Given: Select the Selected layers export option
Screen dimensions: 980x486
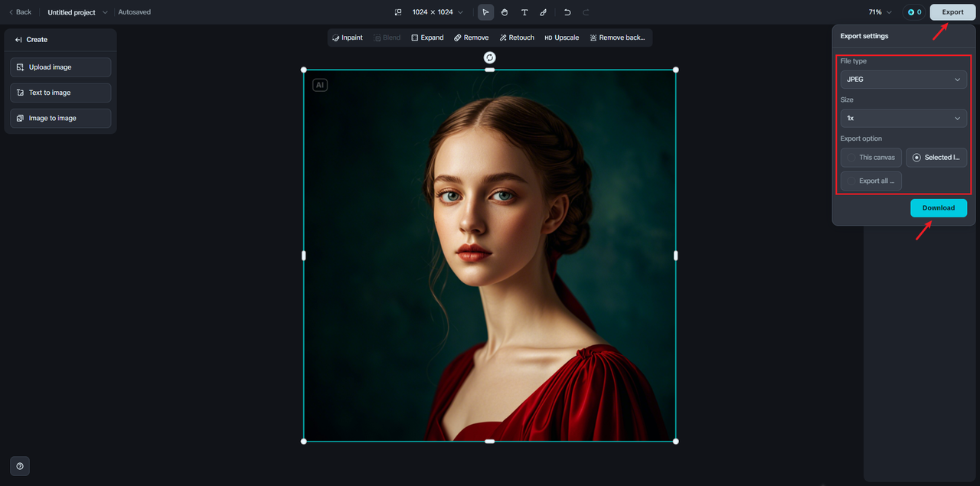Looking at the screenshot, I should [936, 158].
